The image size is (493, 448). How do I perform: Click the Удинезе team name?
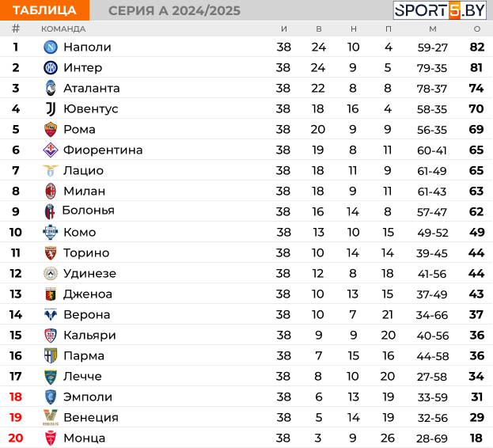point(89,274)
